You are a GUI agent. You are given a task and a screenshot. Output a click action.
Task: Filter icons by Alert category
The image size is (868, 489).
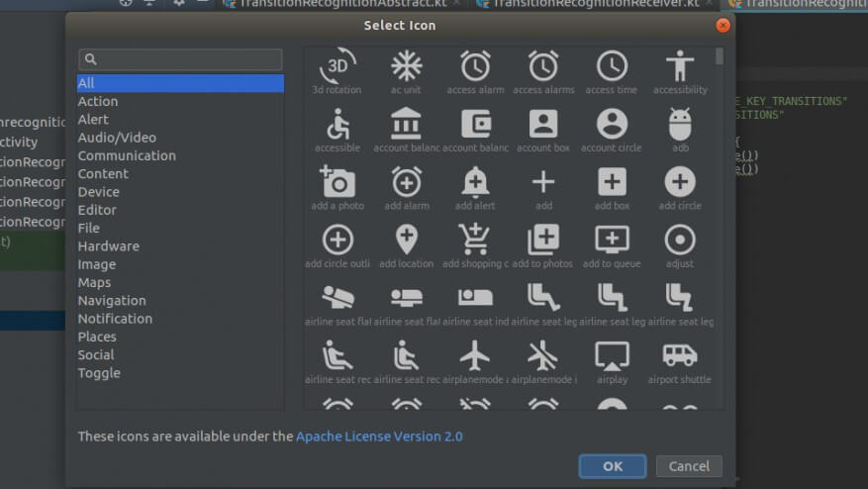[x=180, y=119]
